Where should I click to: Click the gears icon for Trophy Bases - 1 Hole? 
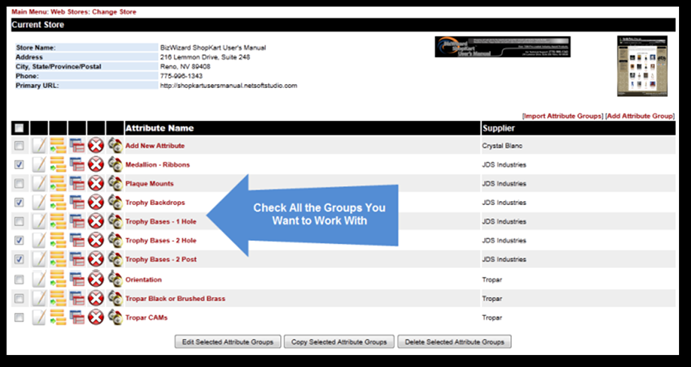(x=115, y=221)
